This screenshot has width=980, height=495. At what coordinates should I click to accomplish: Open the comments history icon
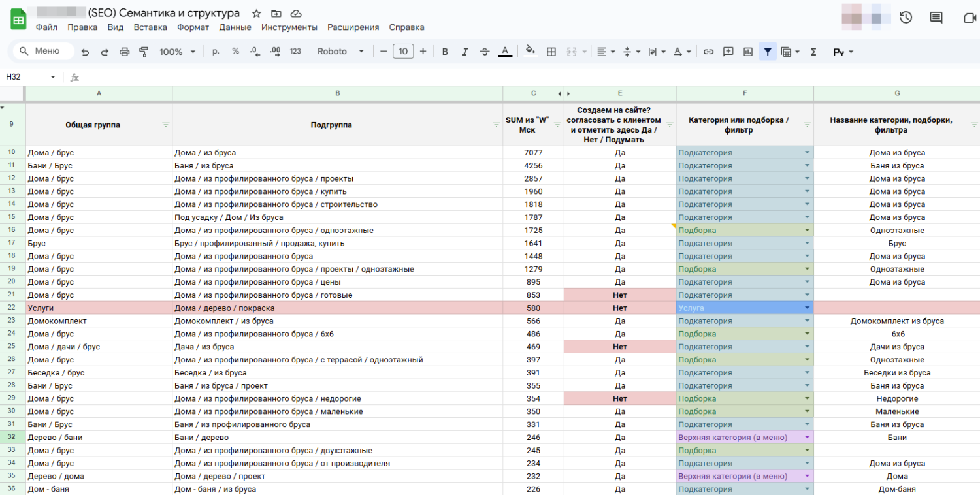(936, 18)
